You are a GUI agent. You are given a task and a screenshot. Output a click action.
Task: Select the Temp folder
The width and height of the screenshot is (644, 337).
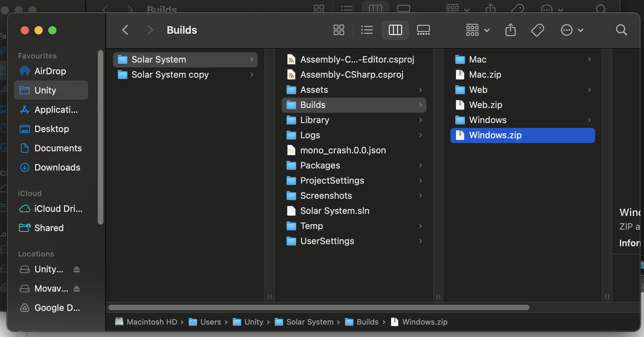(354, 226)
